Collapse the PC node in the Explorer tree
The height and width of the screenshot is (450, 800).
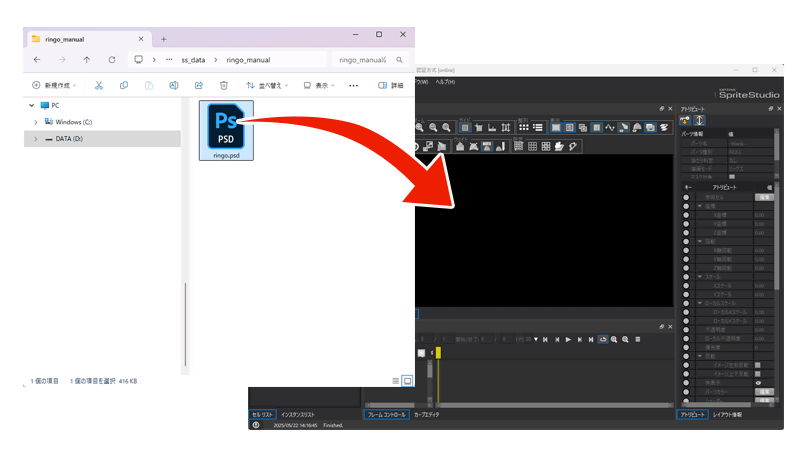32,106
